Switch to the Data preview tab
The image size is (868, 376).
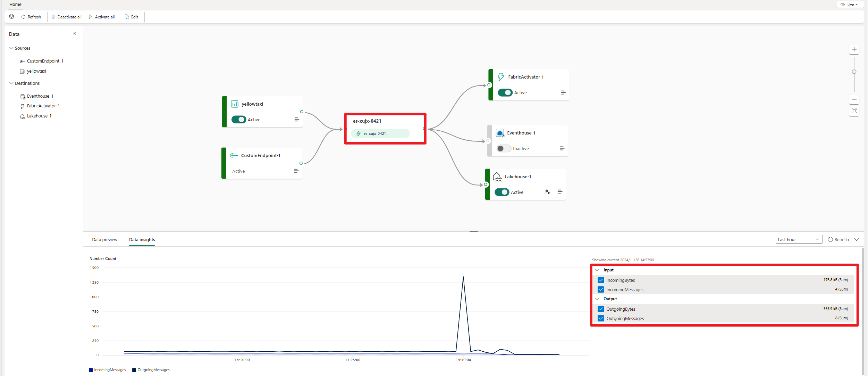[x=104, y=240]
